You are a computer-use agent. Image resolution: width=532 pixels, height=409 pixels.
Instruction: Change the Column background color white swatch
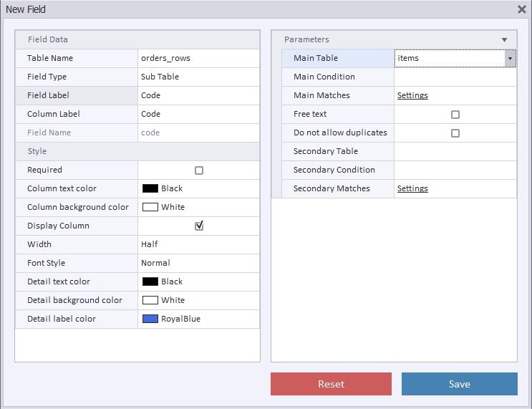[x=150, y=207]
